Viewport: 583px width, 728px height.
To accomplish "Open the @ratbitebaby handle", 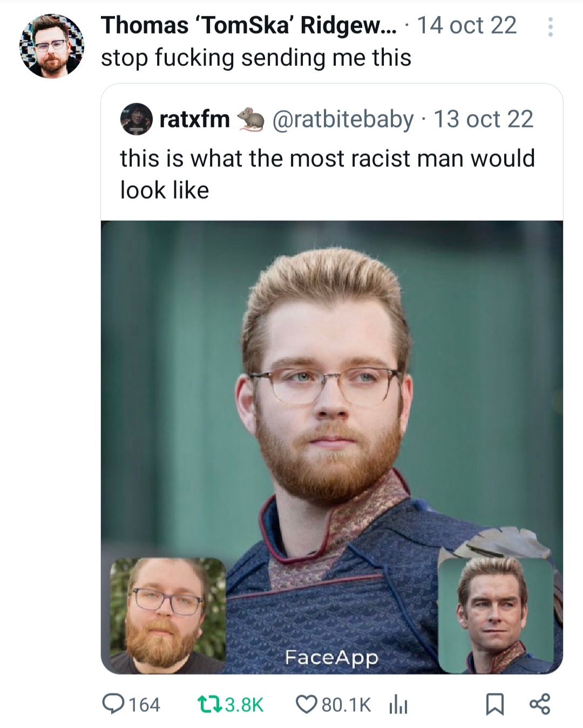I will [x=343, y=119].
